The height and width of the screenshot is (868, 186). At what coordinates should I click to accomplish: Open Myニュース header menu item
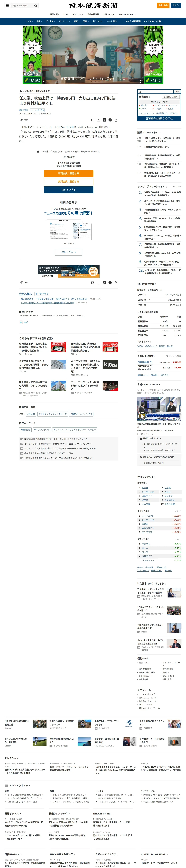[x=78, y=14]
